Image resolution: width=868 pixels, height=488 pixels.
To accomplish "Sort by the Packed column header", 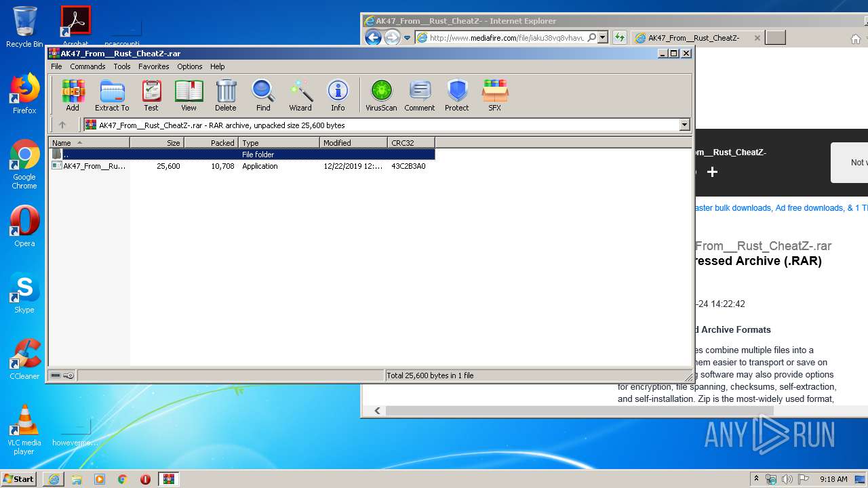I will [x=211, y=143].
